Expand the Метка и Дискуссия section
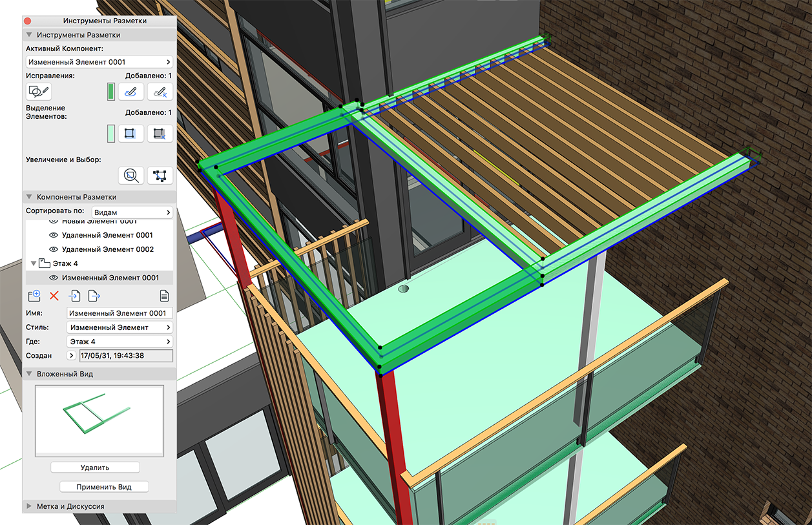The width and height of the screenshot is (812, 525). click(x=29, y=506)
